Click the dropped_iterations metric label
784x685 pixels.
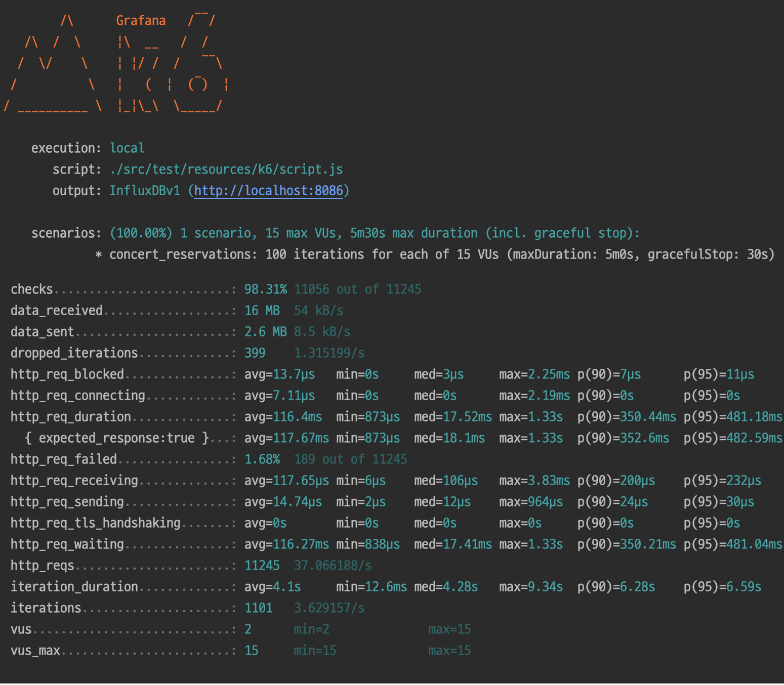pos(74,353)
